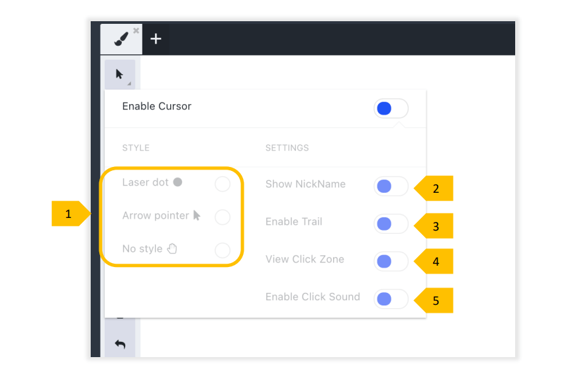The image size is (588, 375).
Task: Click the undo arrow icon
Action: 120,344
